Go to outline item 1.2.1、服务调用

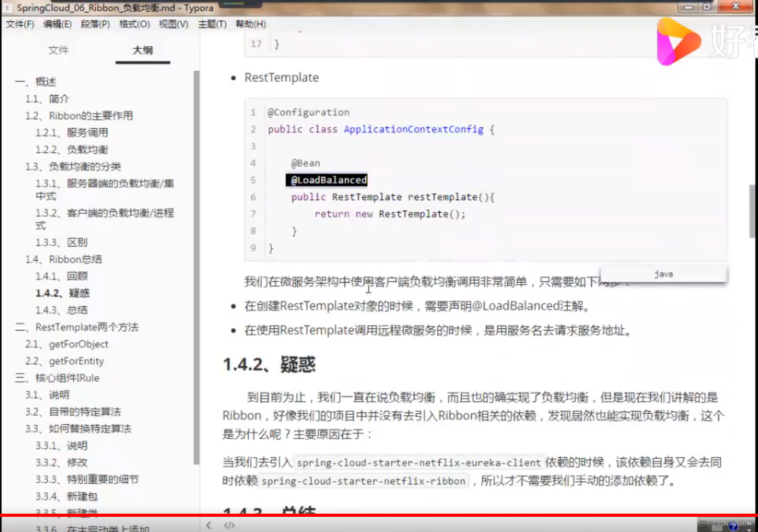72,132
